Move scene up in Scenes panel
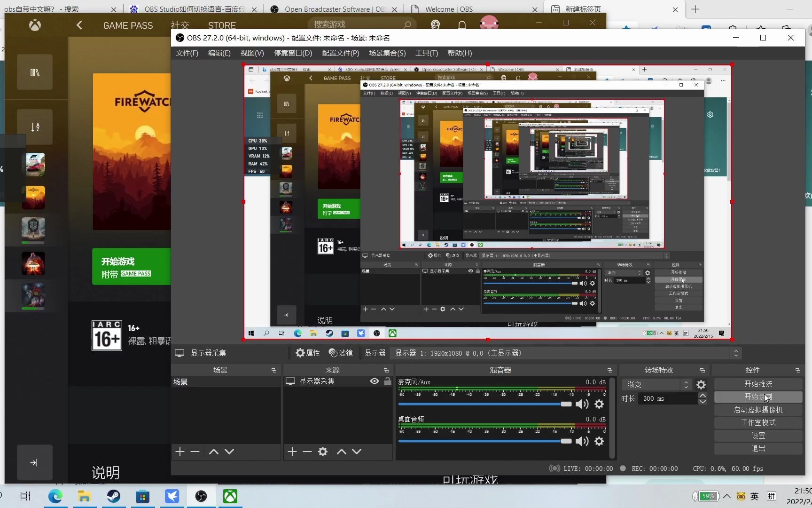This screenshot has height=508, width=812. point(213,452)
